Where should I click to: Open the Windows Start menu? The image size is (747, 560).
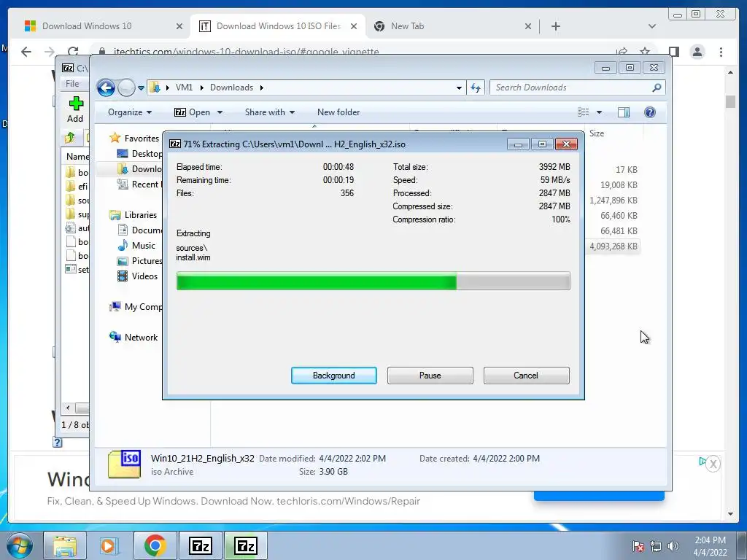tap(20, 545)
